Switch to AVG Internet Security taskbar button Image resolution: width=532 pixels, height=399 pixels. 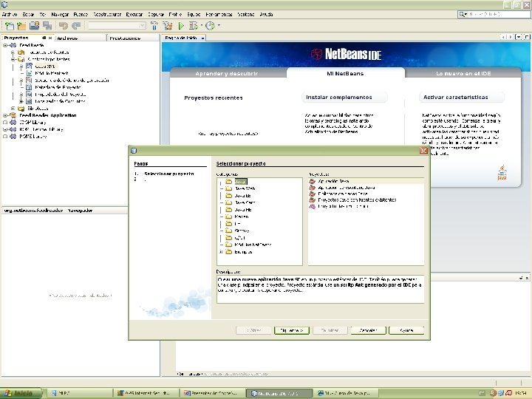[146, 393]
